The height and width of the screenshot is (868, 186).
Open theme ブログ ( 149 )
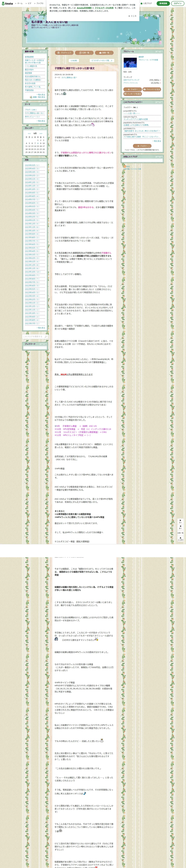point(31,110)
